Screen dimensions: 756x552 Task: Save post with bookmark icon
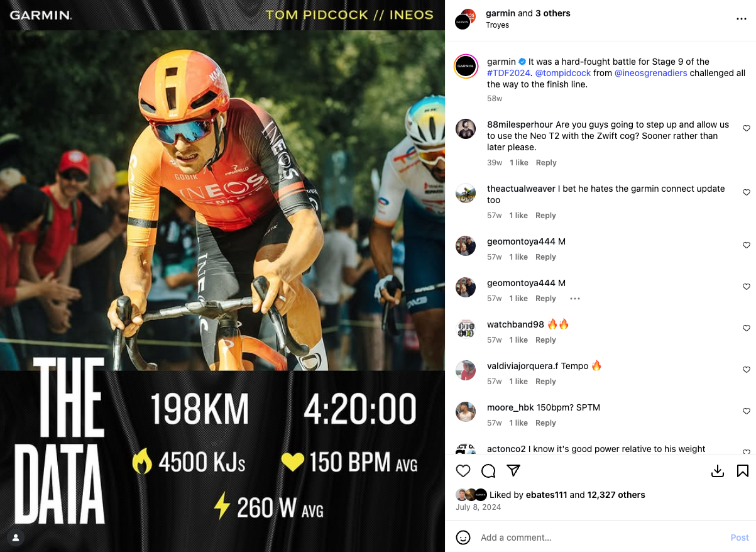pos(743,471)
